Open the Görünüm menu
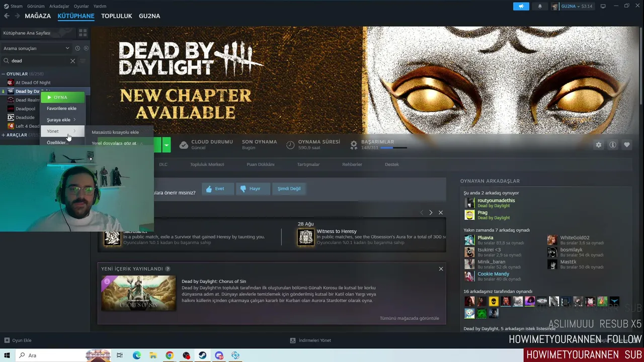The width and height of the screenshot is (644, 362). coord(36,6)
